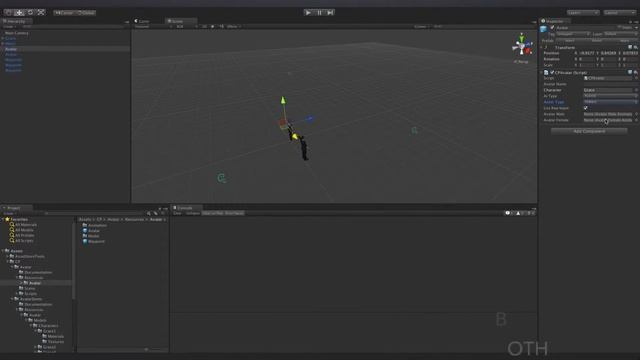Toggle the CPAvatar script enabled checkbox
640x360 pixels.
[x=552, y=73]
